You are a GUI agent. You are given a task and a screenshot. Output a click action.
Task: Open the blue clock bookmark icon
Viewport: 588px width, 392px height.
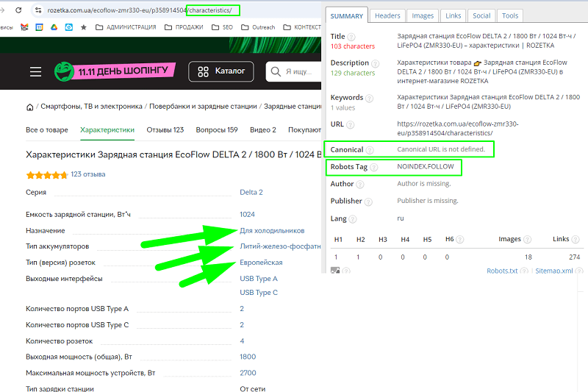pyautogui.click(x=69, y=27)
